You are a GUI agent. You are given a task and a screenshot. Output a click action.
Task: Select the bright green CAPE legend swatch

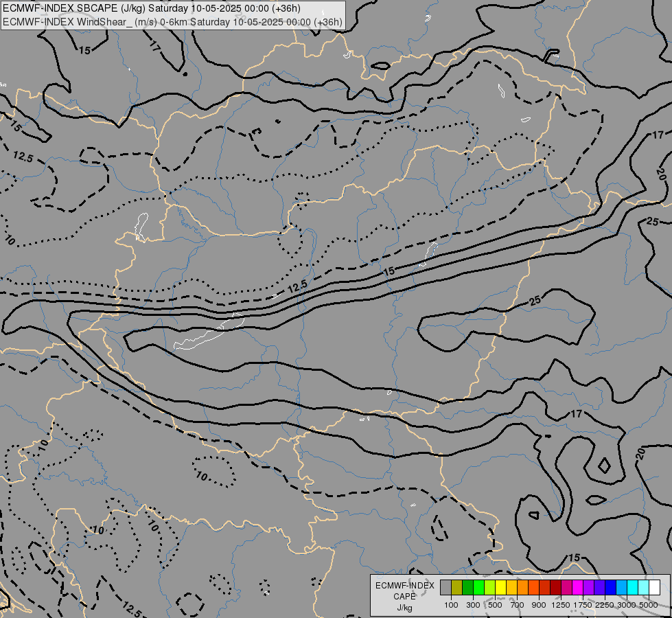[x=478, y=587]
